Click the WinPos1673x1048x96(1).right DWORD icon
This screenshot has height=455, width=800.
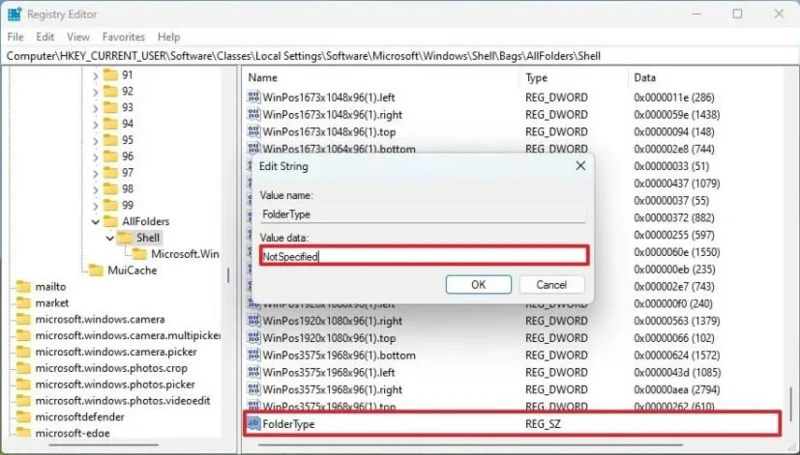click(x=254, y=114)
